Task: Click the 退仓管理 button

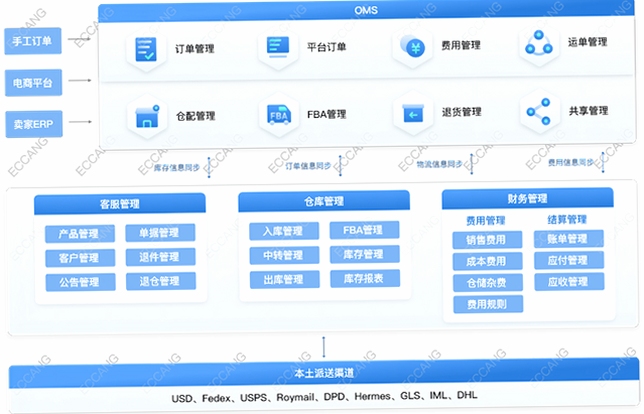Action: pos(161,281)
